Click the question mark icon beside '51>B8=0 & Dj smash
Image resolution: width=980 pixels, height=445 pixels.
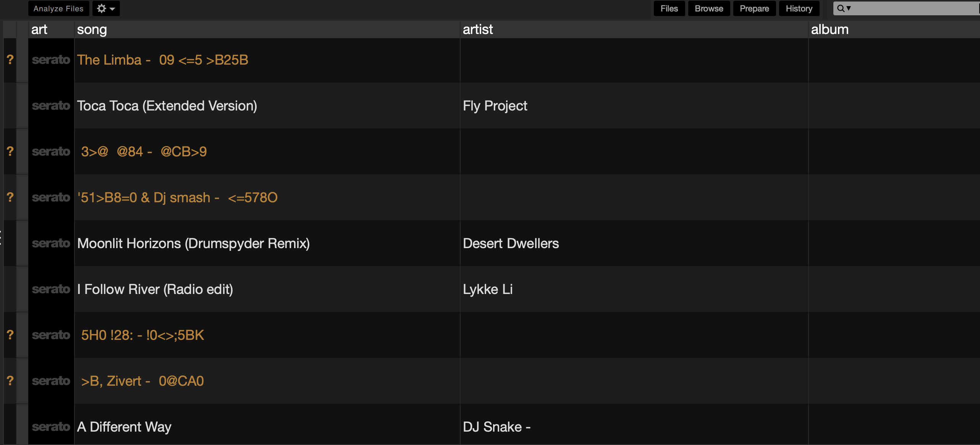pyautogui.click(x=10, y=197)
